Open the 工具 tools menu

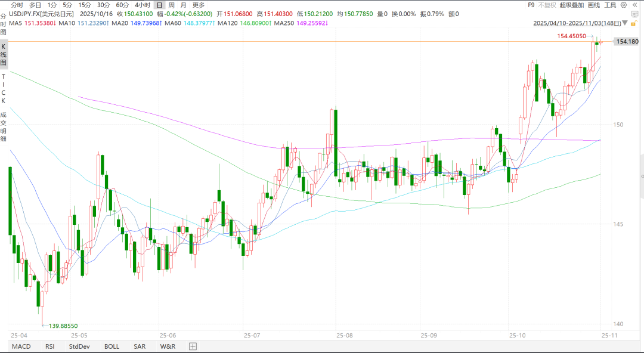pos(611,5)
